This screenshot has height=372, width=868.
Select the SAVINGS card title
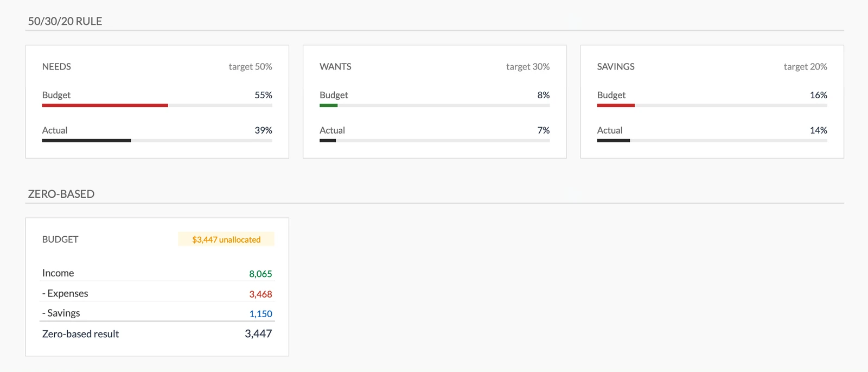(616, 67)
